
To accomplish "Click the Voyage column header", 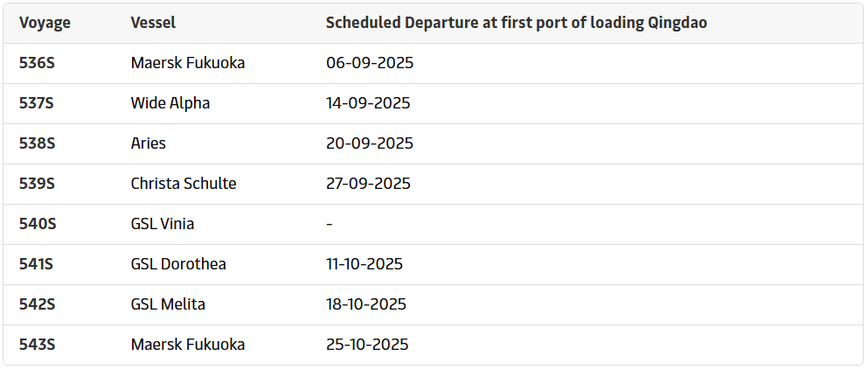I will 43,23.
